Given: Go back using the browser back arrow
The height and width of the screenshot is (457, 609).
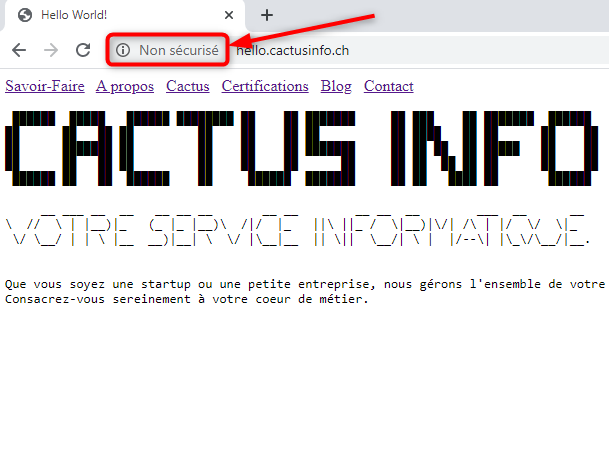Looking at the screenshot, I should tap(19, 50).
